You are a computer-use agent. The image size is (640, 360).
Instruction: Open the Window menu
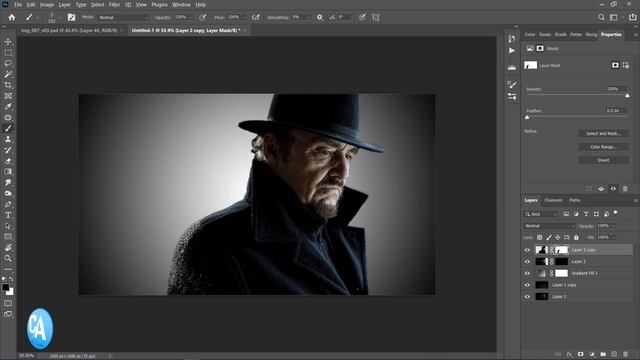(181, 5)
